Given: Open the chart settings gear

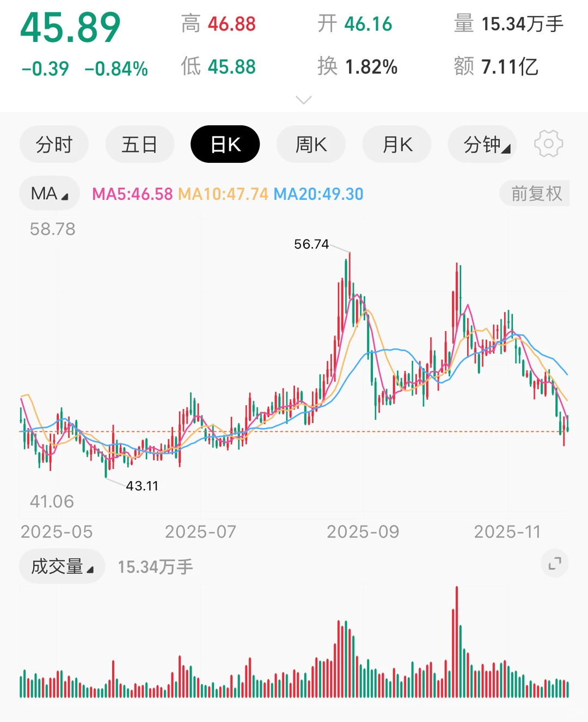Looking at the screenshot, I should point(548,144).
